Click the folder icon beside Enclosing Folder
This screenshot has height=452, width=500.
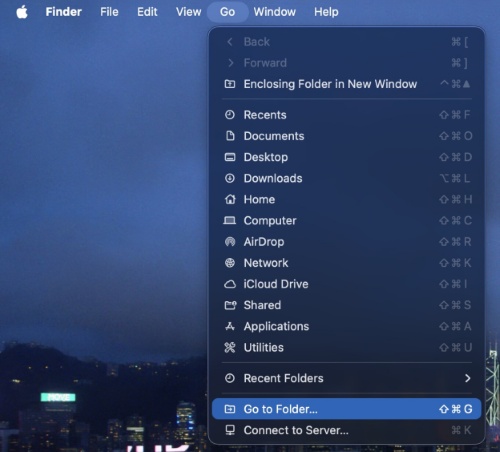tap(230, 84)
